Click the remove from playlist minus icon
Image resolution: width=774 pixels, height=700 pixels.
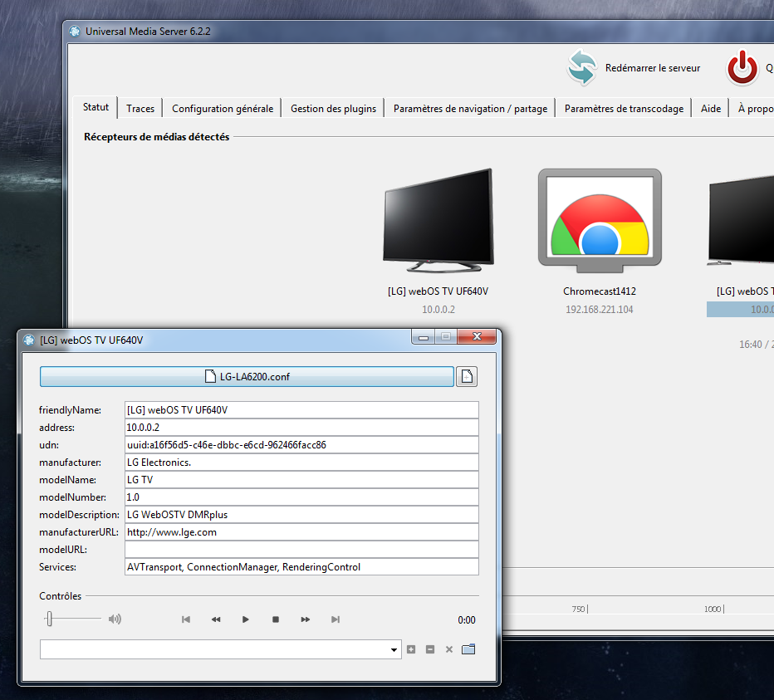click(x=430, y=649)
